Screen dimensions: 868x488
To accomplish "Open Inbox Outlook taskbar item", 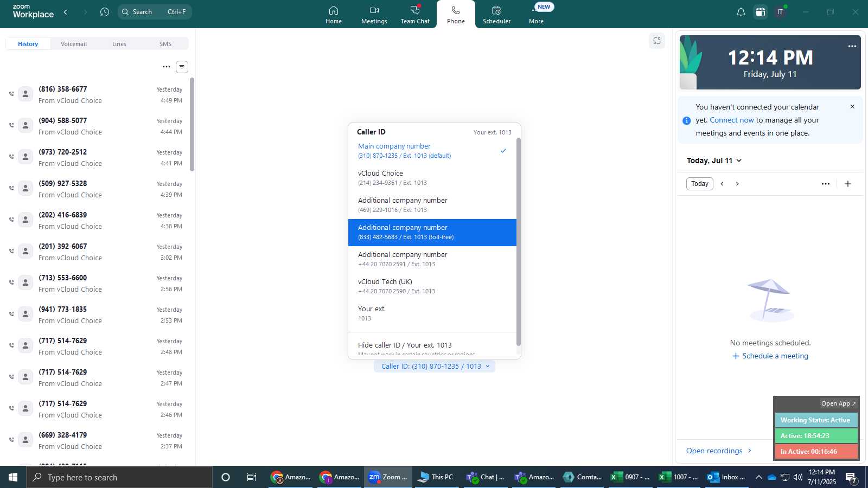I will point(726,477).
